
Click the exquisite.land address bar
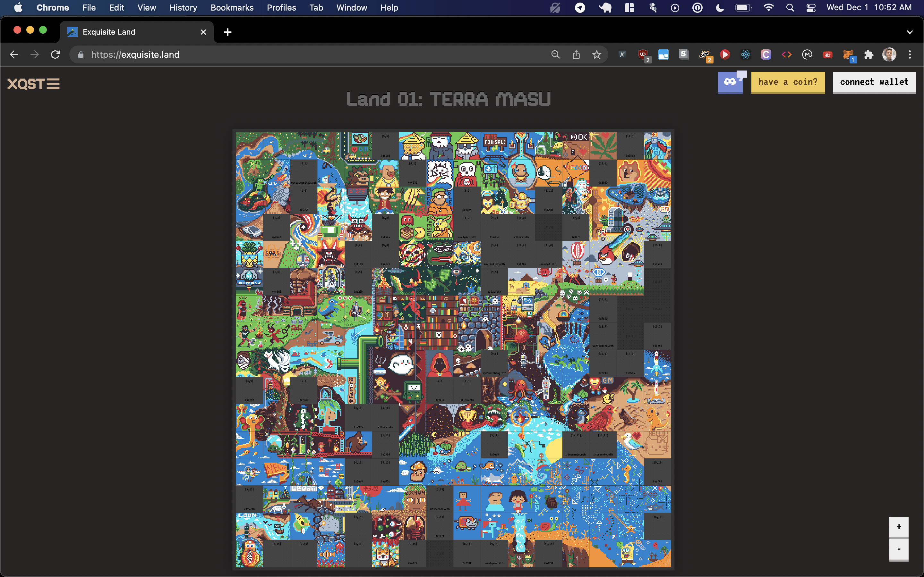coord(305,54)
